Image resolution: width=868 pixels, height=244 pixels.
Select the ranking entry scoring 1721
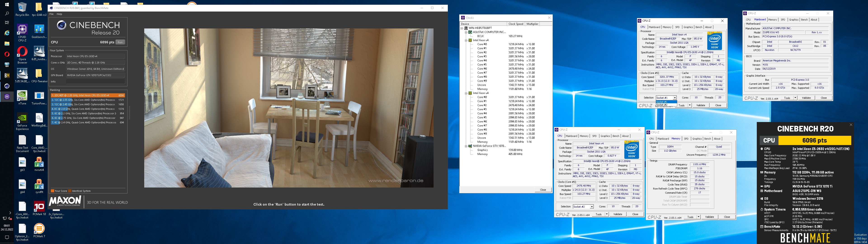[x=88, y=100]
